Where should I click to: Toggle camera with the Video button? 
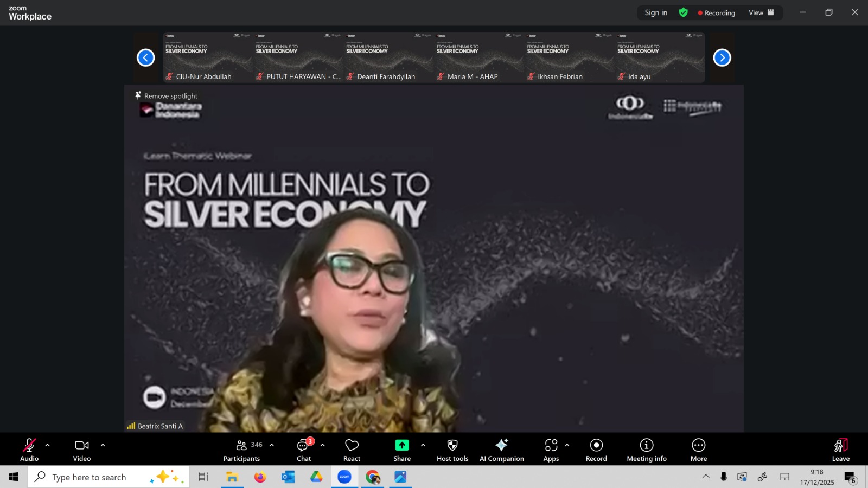pos(82,450)
